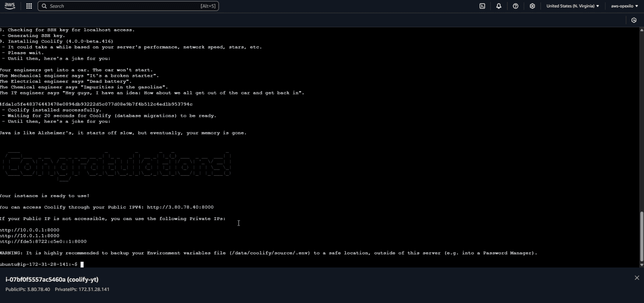Launch AWS CloudShell from the top bar

pyautogui.click(x=482, y=6)
